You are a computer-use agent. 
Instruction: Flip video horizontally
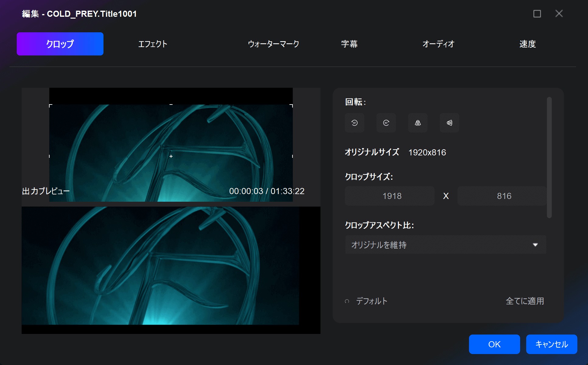[x=418, y=123]
